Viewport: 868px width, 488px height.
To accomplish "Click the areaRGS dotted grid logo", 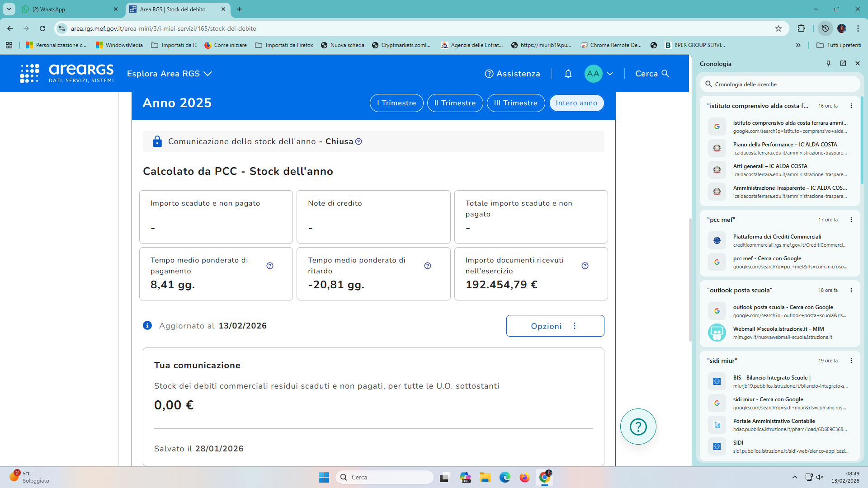I will (x=29, y=74).
